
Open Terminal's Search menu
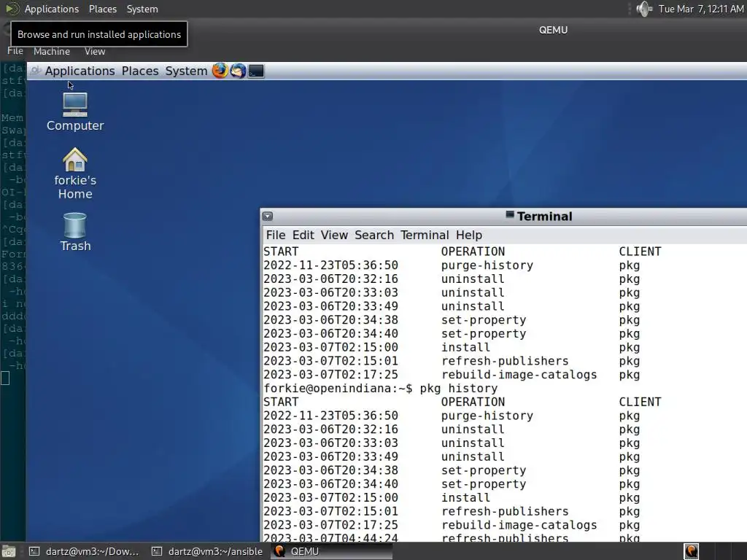(x=374, y=235)
